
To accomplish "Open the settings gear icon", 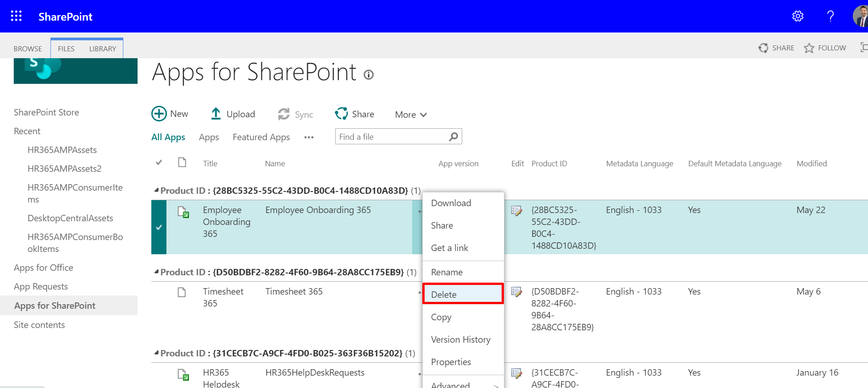I will pyautogui.click(x=798, y=16).
